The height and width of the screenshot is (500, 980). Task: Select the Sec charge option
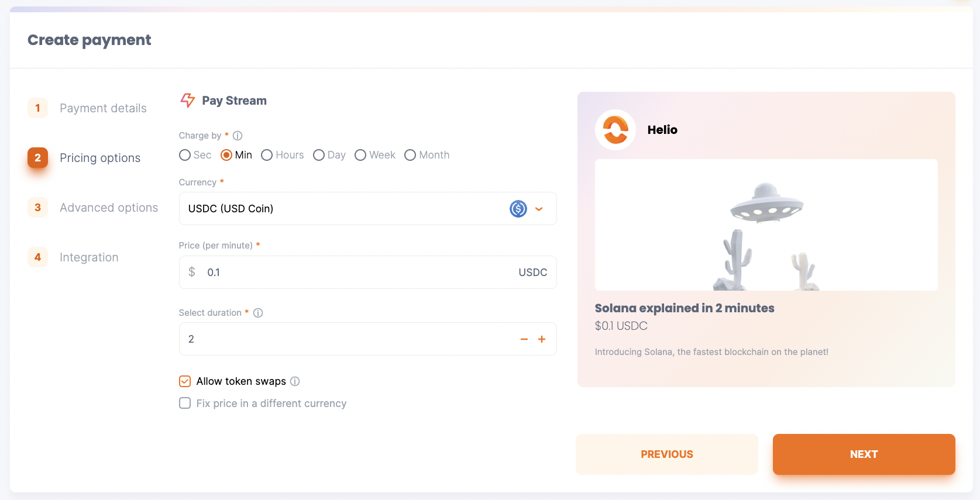pos(185,155)
